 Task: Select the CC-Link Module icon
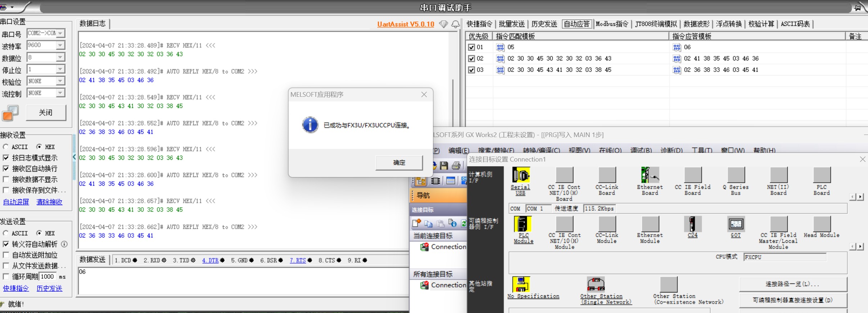point(607,224)
